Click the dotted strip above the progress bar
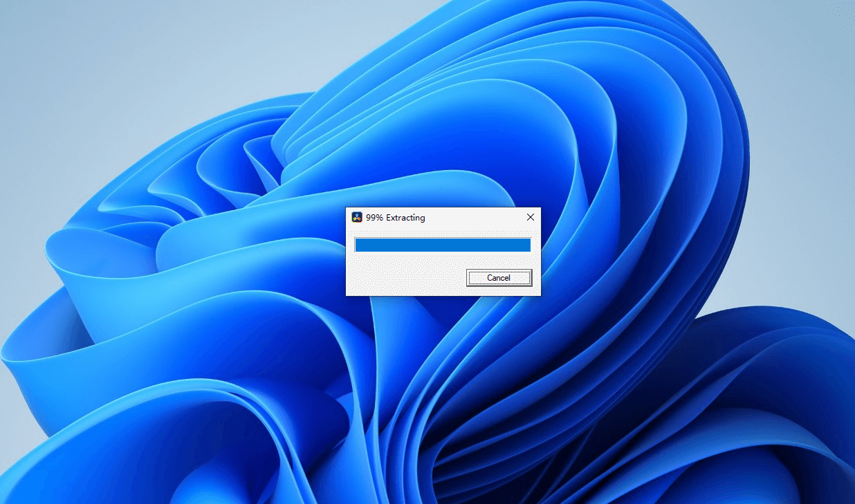Viewport: 855px width, 504px height. (443, 234)
